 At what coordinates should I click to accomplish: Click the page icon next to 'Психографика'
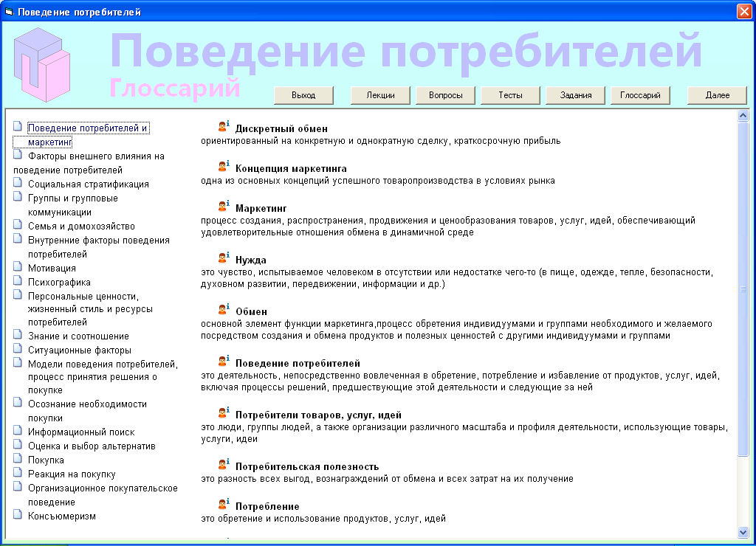tap(18, 280)
